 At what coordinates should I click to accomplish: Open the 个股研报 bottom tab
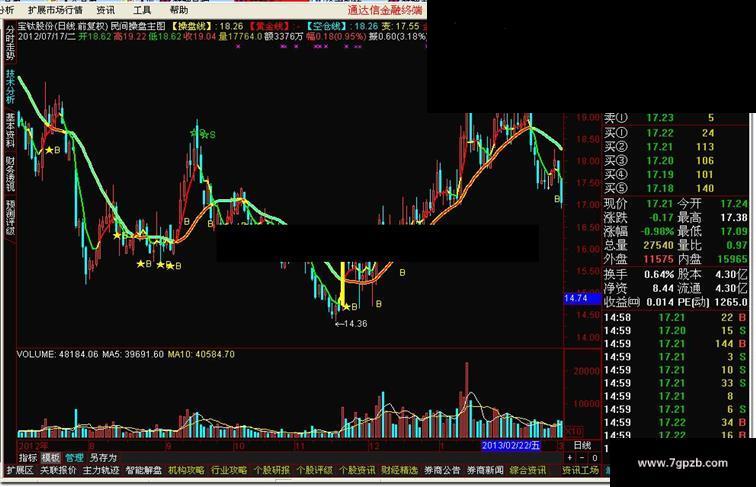(271, 470)
